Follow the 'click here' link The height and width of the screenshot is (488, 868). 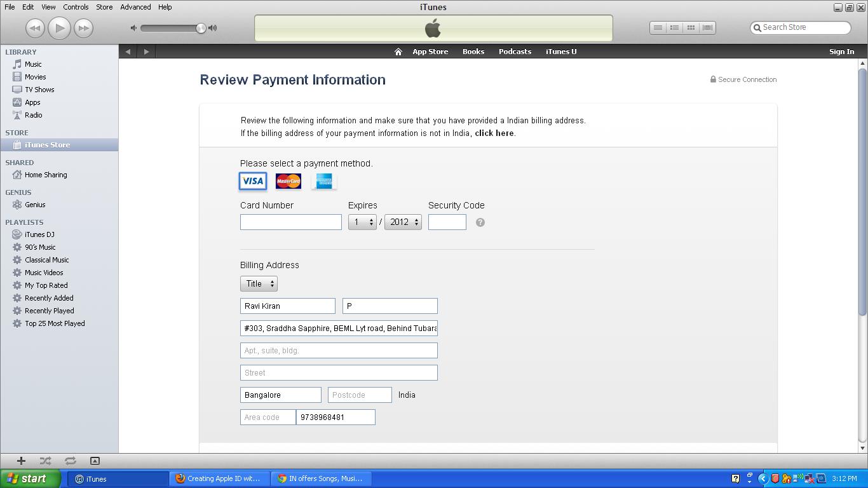point(494,133)
